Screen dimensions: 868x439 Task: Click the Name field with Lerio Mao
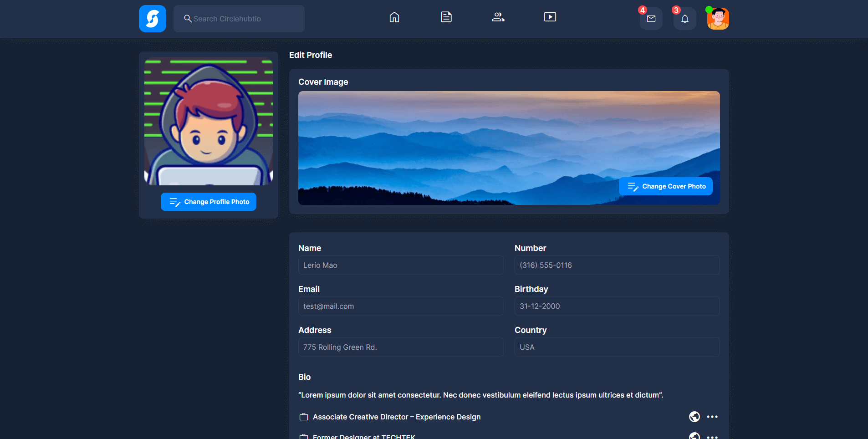point(401,265)
